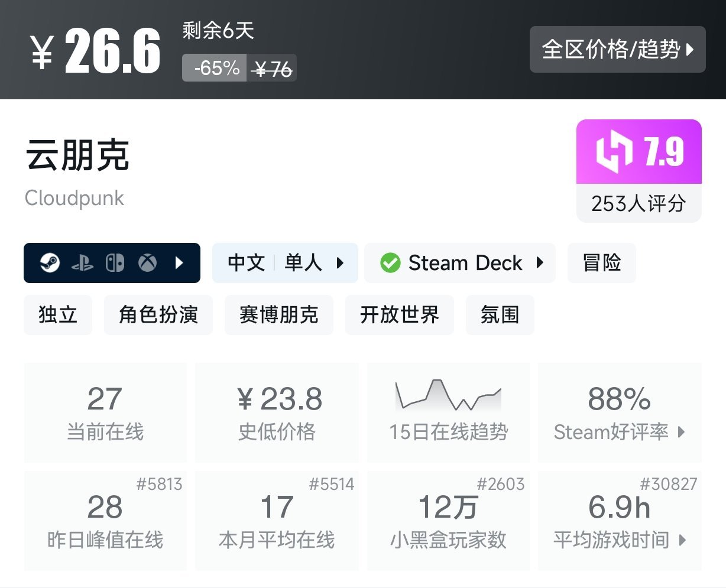This screenshot has width=726, height=588.
Task: Open 全区价格/趋势 regional price trends
Action: pyautogui.click(x=617, y=50)
